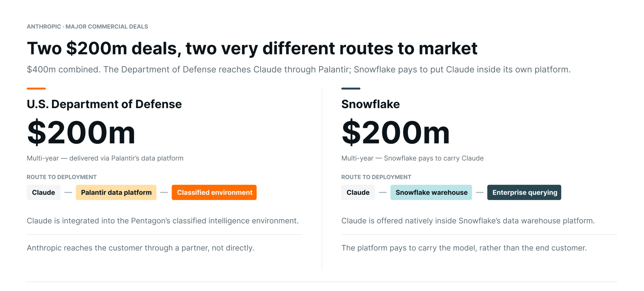Viewport: 644px width, 291px height.
Task: Click the text about Pentagon's classified intelligence environment
Action: point(163,221)
